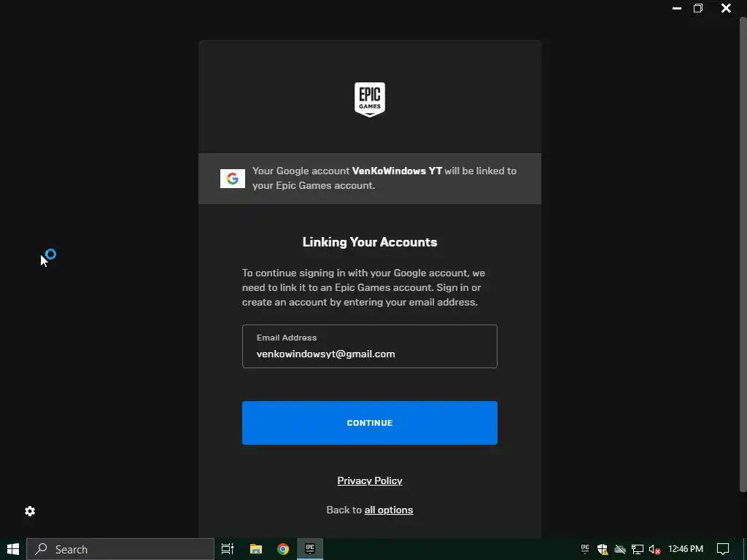This screenshot has height=560, width=747.
Task: Open File Explorer from the taskbar
Action: pyautogui.click(x=256, y=549)
